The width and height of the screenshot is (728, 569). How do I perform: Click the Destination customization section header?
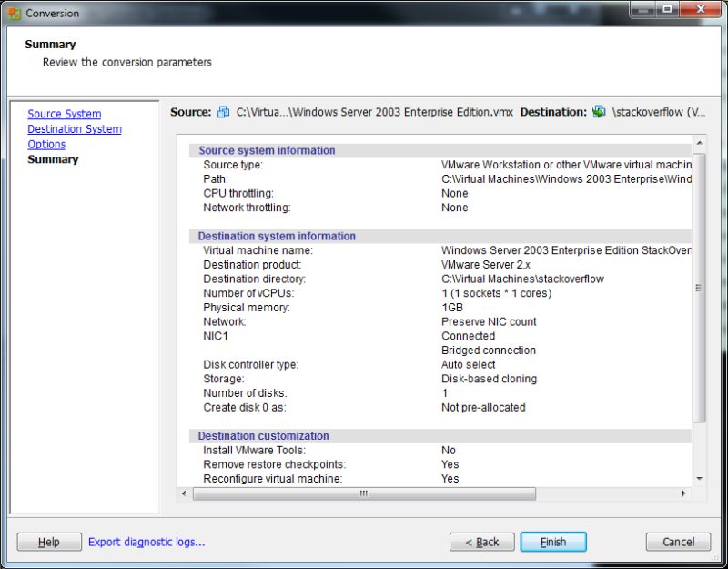(x=264, y=435)
